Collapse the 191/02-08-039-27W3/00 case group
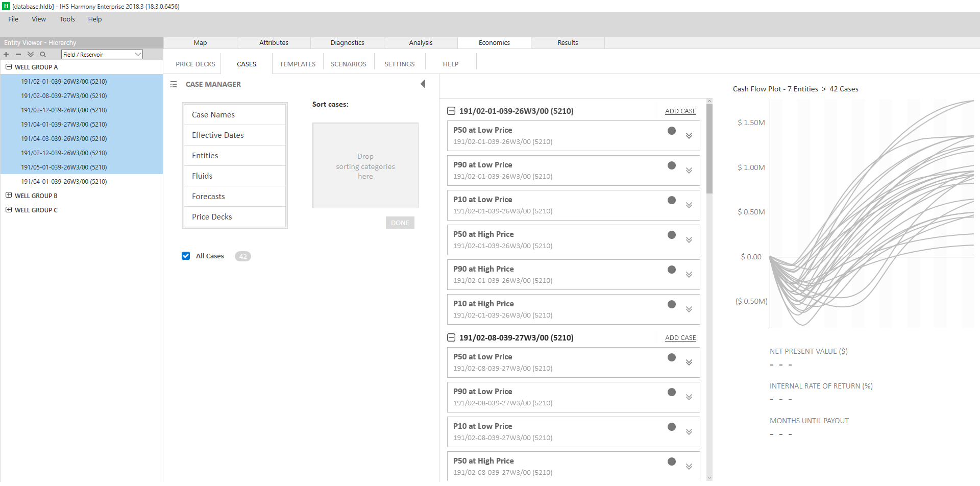The width and height of the screenshot is (980, 486). [x=451, y=337]
